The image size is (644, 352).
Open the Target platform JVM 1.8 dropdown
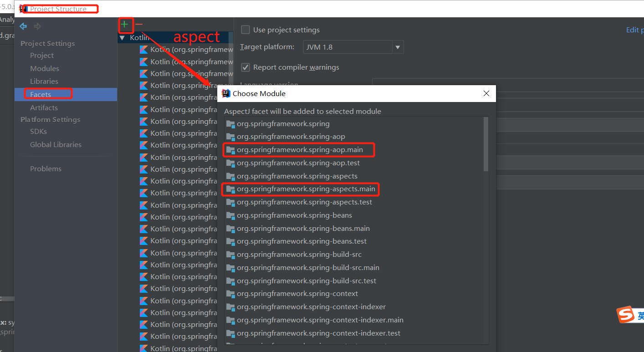point(353,47)
